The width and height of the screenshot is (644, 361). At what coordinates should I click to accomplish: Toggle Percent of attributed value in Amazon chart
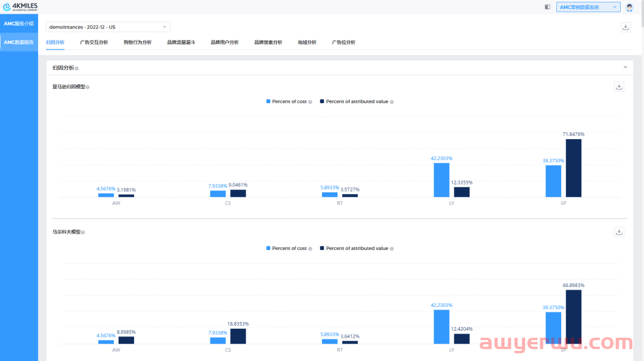click(354, 101)
